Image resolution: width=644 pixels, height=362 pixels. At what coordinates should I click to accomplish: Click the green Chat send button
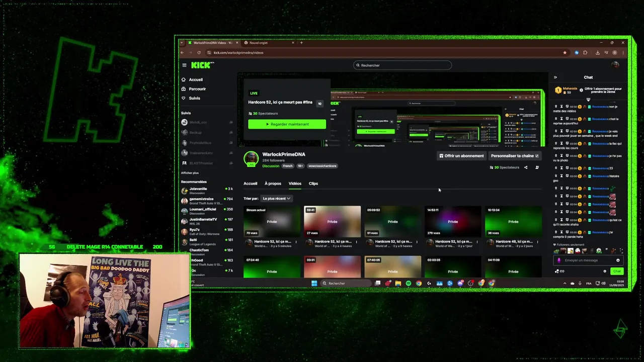[x=617, y=271]
